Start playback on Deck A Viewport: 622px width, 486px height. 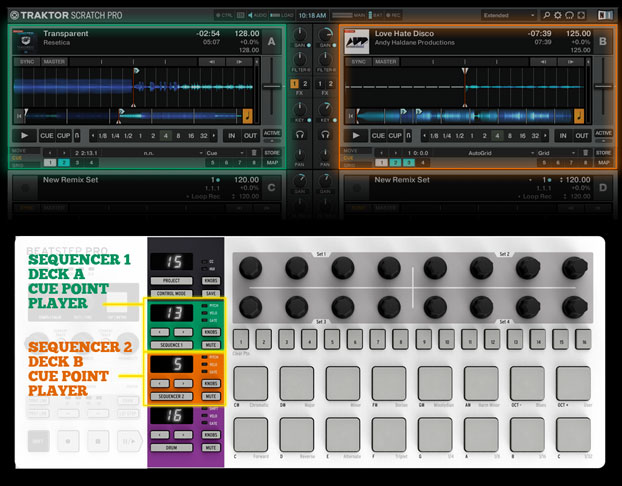[25, 136]
